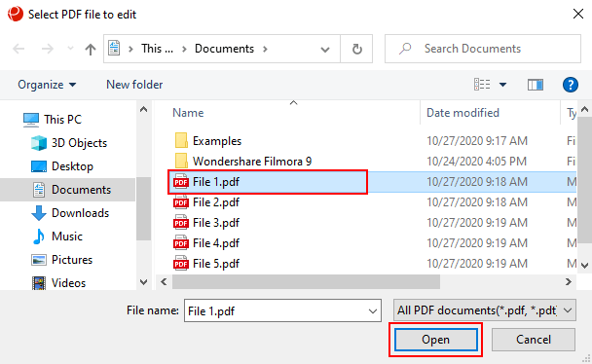Click the Cancel button
This screenshot has width=592, height=364.
point(534,340)
